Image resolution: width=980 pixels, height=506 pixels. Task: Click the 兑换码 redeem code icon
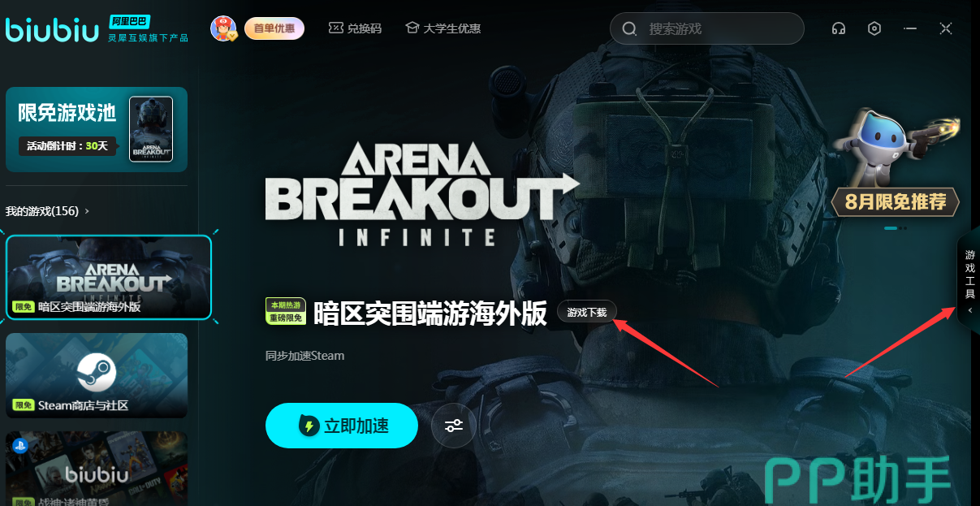336,28
